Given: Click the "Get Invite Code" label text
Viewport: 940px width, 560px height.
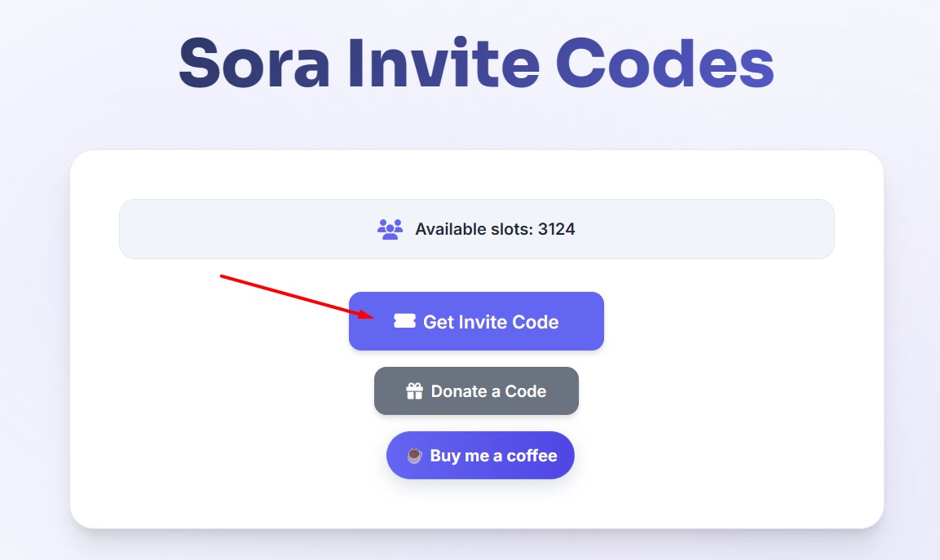Looking at the screenshot, I should coord(491,322).
